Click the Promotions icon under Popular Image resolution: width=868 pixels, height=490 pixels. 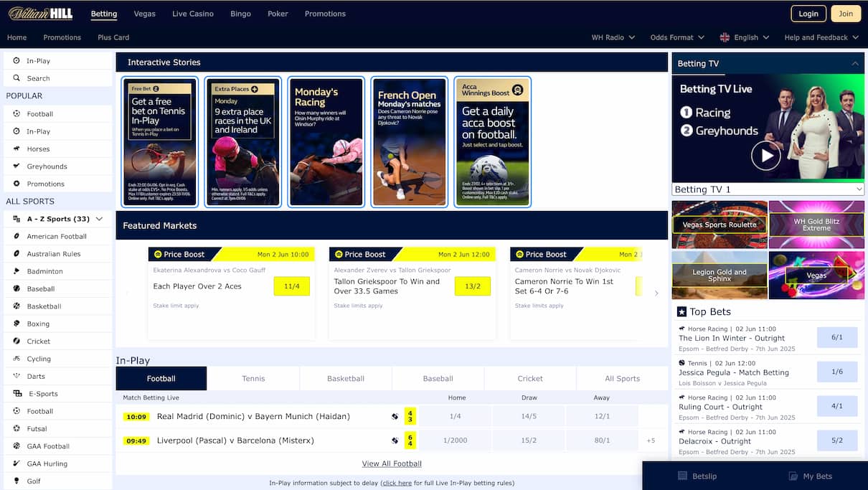16,184
